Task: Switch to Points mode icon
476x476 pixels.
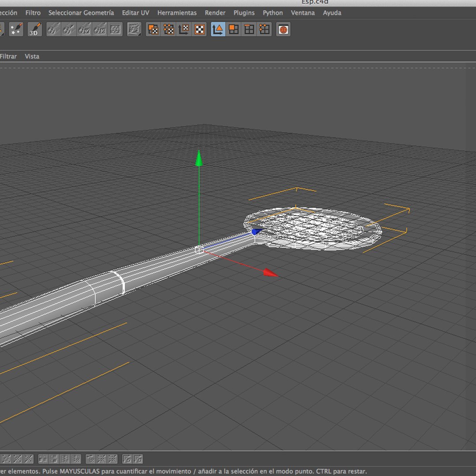Action: 264,30
